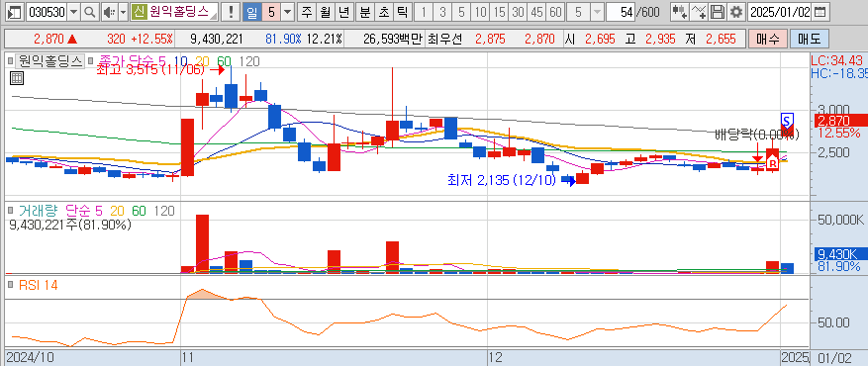Select the 초 second chart tab
The width and height of the screenshot is (868, 366).
click(x=383, y=12)
